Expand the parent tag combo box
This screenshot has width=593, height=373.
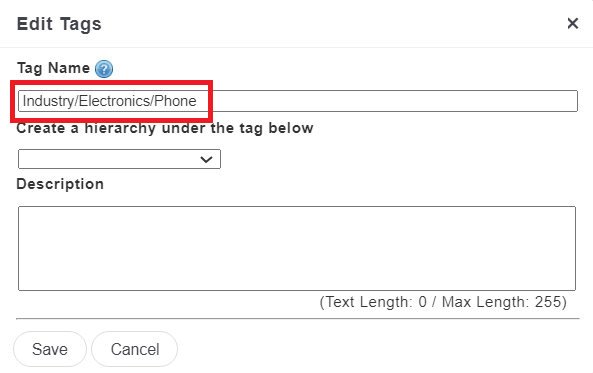coord(119,159)
